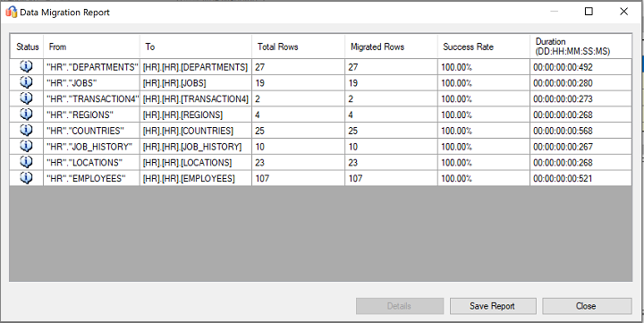This screenshot has width=644, height=323.
Task: Click the info status icon for JOB_HISTORY row
Action: click(26, 146)
